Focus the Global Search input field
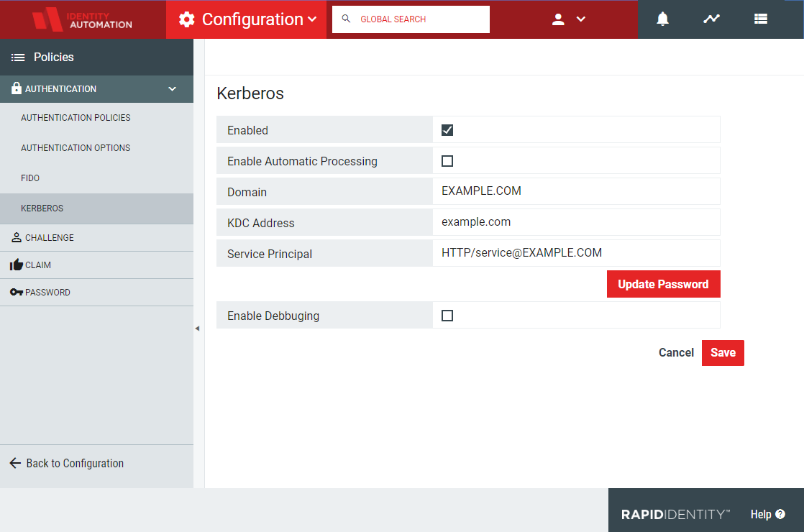Screen dimensions: 804x532 (411, 19)
